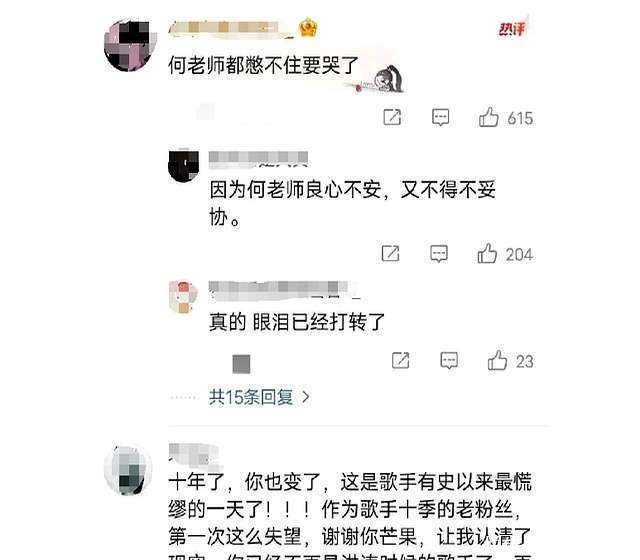The width and height of the screenshot is (640, 560).
Task: Open the dark avatar of the first reply
Action: click(x=184, y=166)
